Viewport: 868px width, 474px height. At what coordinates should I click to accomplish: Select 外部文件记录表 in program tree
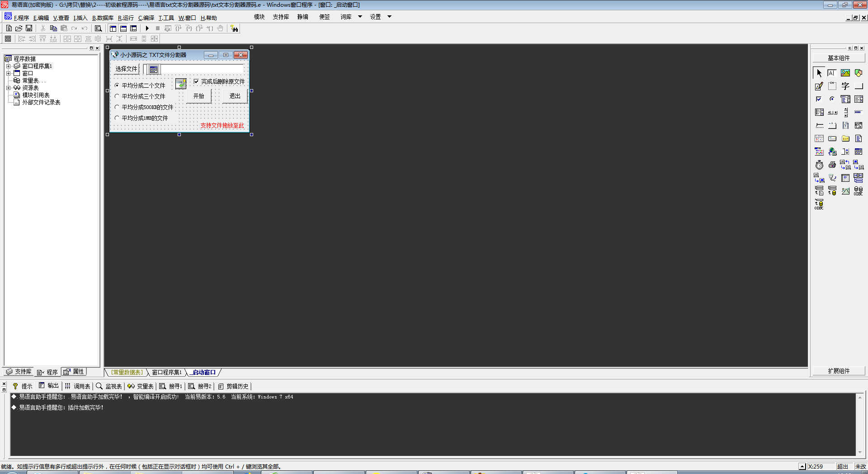(41, 102)
